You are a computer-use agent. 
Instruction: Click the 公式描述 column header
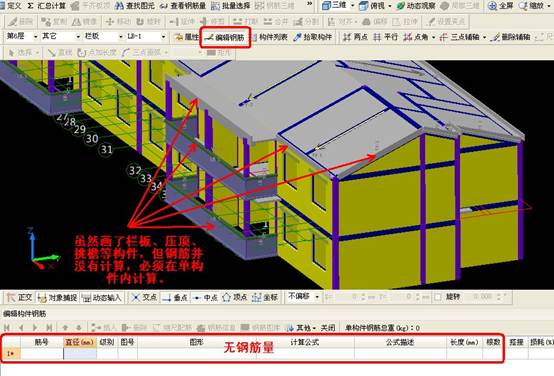(x=400, y=342)
